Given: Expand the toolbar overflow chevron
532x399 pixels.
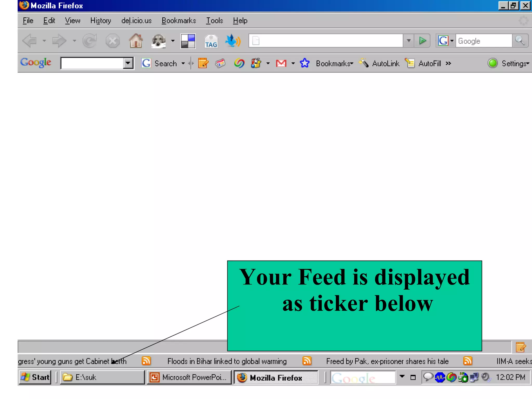Looking at the screenshot, I should 448,63.
